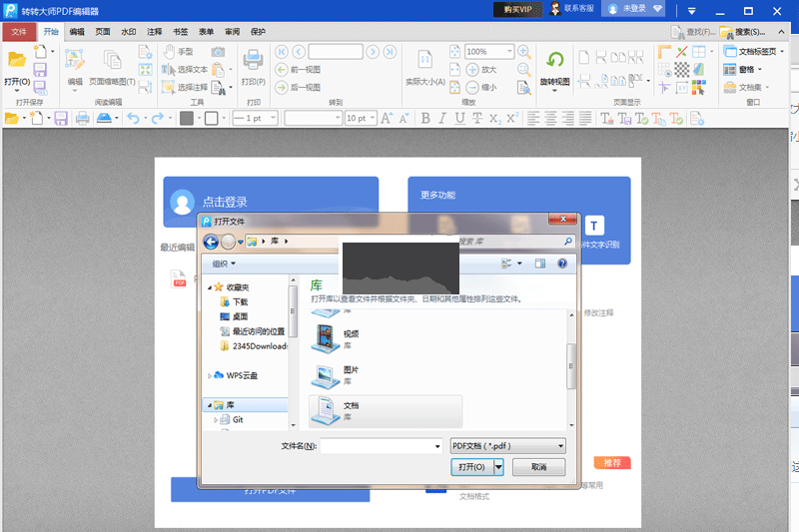Open the 10 pt font size dropdown
This screenshot has height=532, width=799.
point(373,118)
